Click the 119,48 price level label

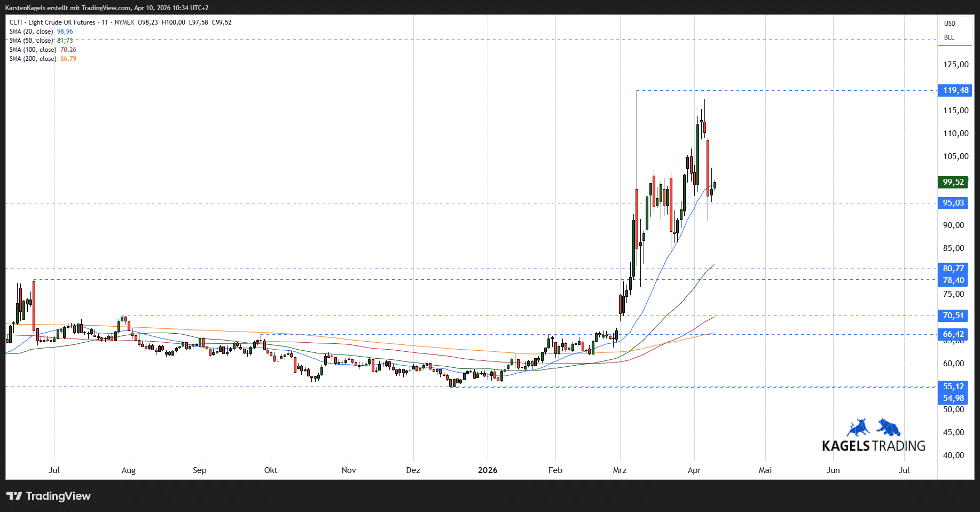pos(955,90)
